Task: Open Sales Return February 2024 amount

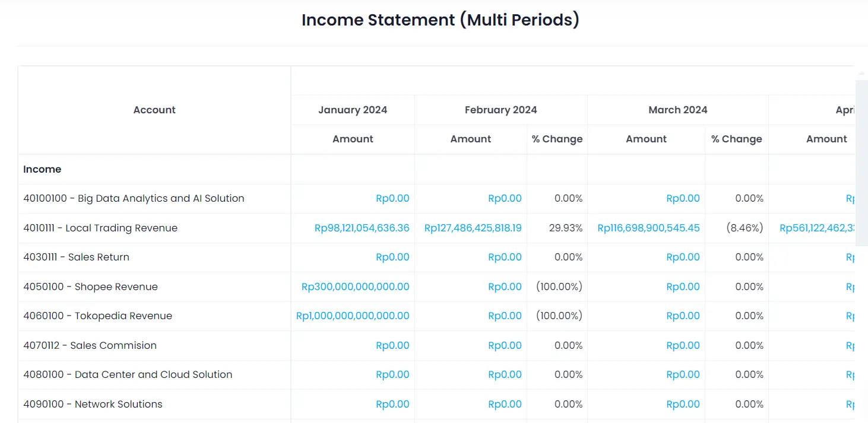Action: click(x=505, y=257)
